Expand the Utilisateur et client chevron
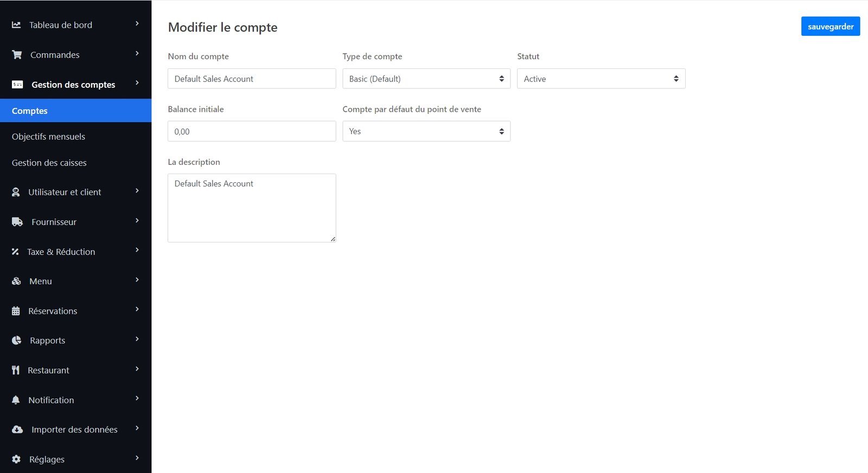This screenshot has height=473, width=868. [137, 191]
